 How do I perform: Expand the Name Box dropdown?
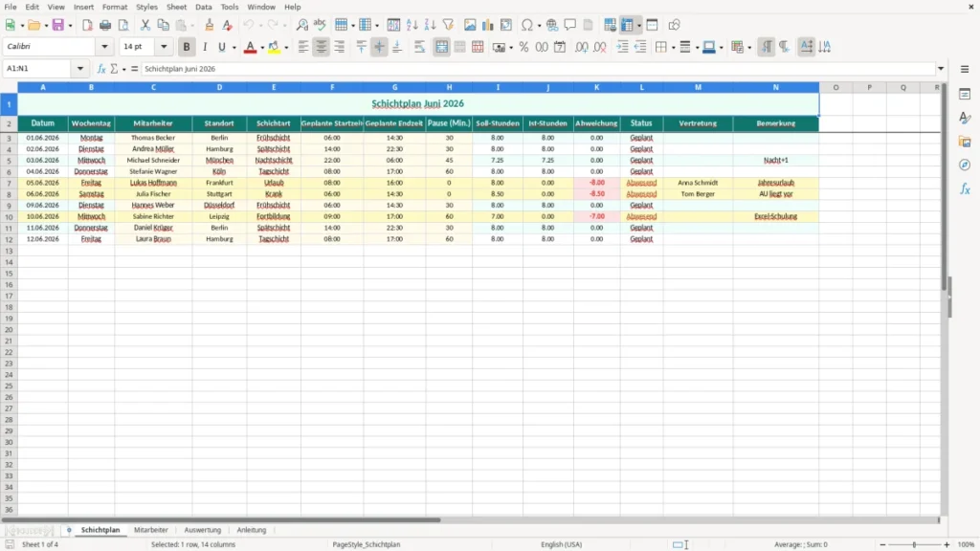[x=80, y=69]
